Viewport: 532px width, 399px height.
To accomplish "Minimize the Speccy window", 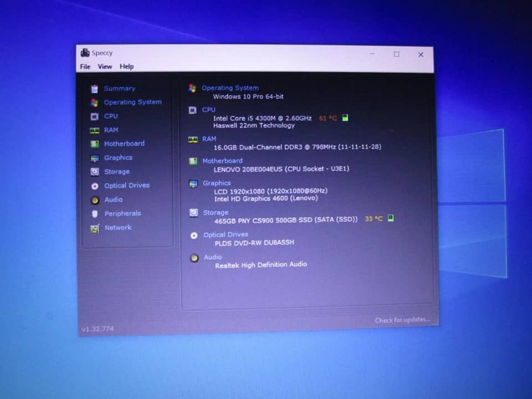I will 372,54.
